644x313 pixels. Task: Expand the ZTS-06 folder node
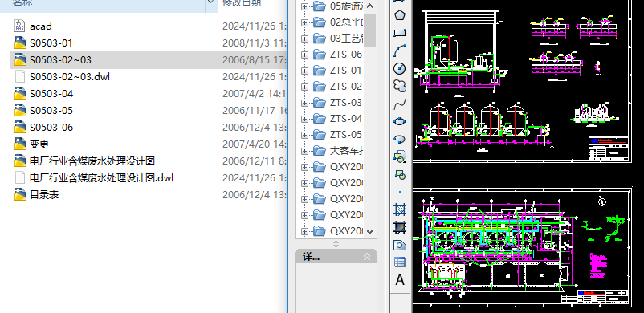[304, 55]
